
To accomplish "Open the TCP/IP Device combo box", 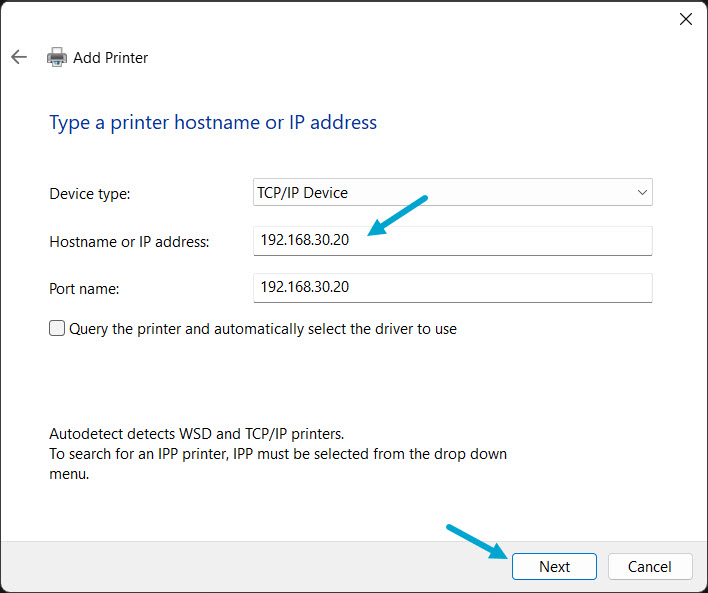I will (452, 192).
